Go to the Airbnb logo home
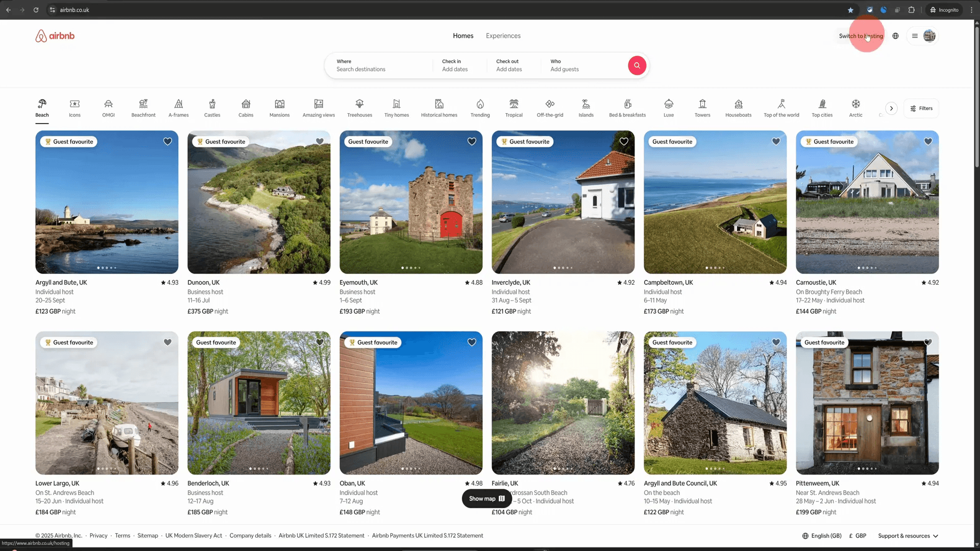980x551 pixels. [x=55, y=36]
